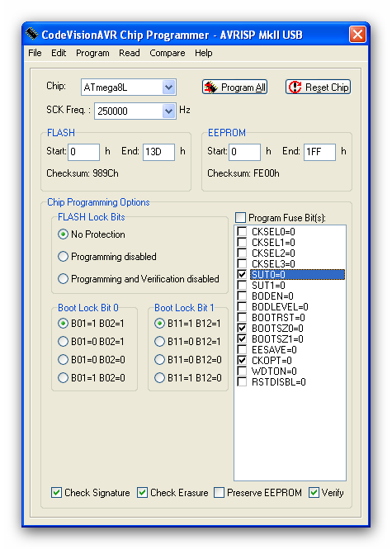Check the BODLEVEL=0 fuse bit
This screenshot has width=392, height=549.
click(x=242, y=307)
